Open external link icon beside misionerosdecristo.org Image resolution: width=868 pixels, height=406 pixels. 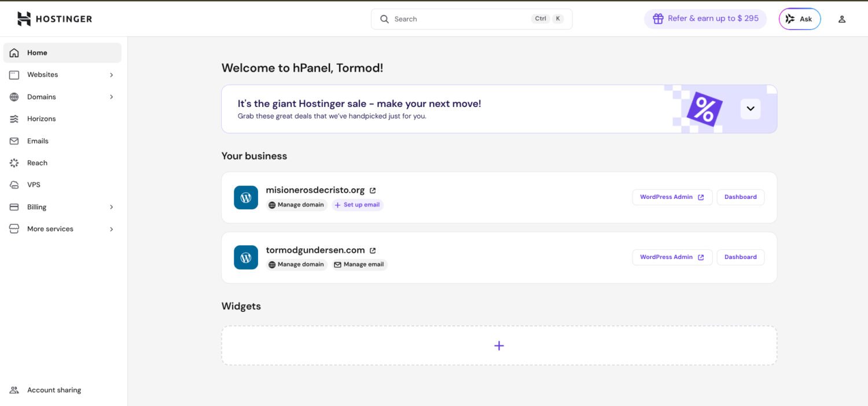pyautogui.click(x=373, y=190)
